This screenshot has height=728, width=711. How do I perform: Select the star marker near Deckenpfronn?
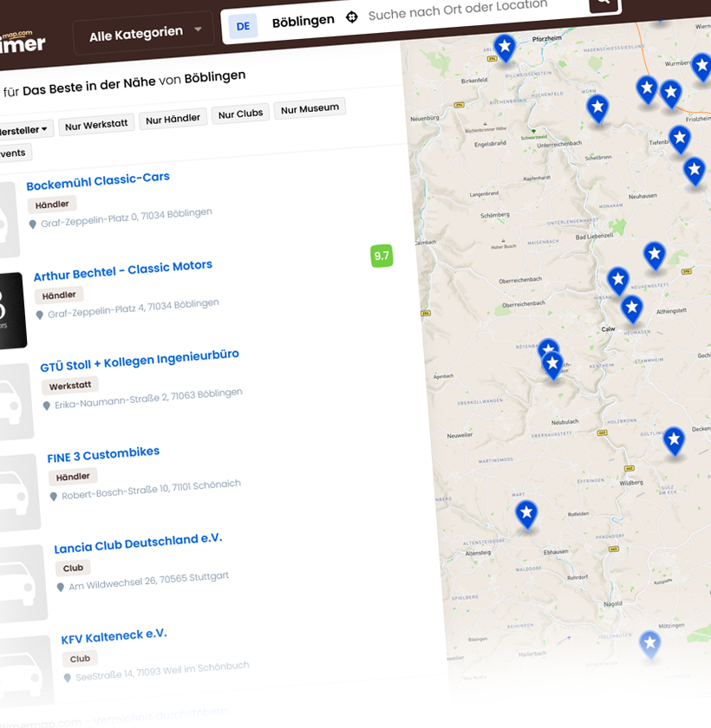tap(674, 441)
